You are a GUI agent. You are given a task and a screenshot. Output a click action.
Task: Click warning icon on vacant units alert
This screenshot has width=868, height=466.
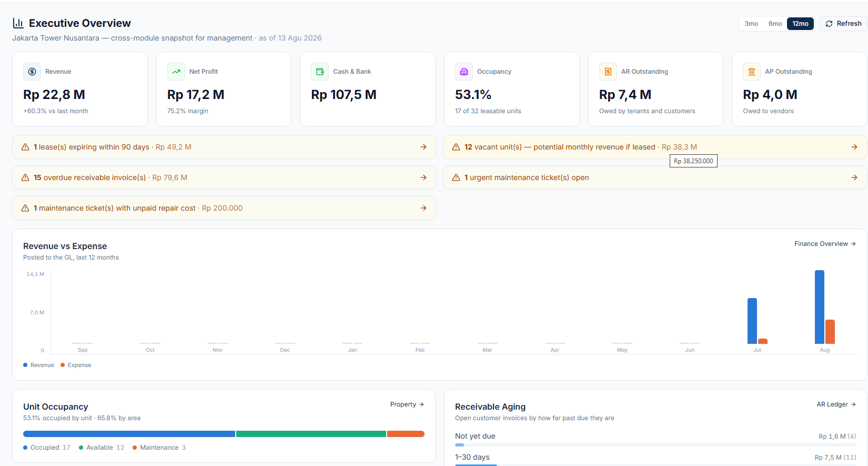[x=456, y=147]
